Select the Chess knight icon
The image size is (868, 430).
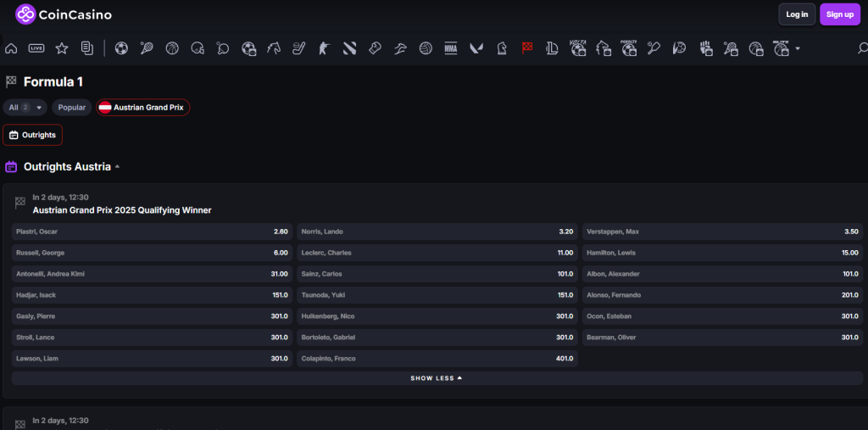(x=502, y=48)
